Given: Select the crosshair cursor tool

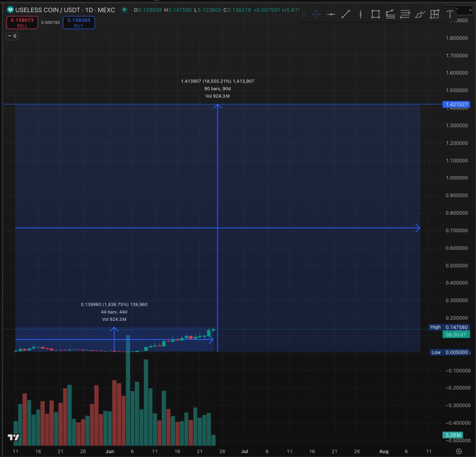Looking at the screenshot, I should (316, 14).
